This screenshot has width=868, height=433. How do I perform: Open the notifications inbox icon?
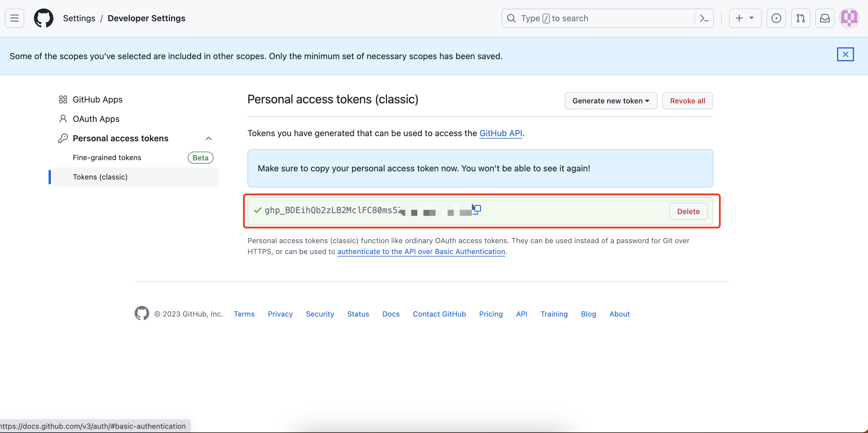click(825, 18)
